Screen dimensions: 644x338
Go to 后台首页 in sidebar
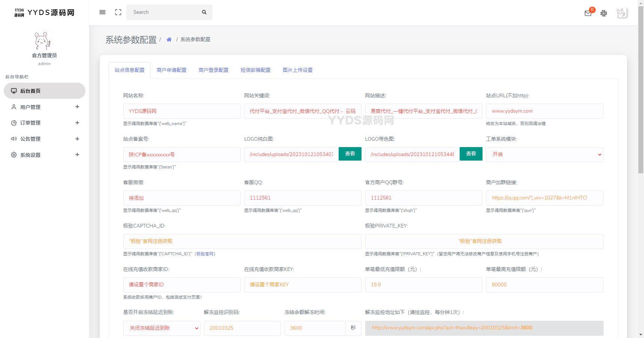pos(44,91)
